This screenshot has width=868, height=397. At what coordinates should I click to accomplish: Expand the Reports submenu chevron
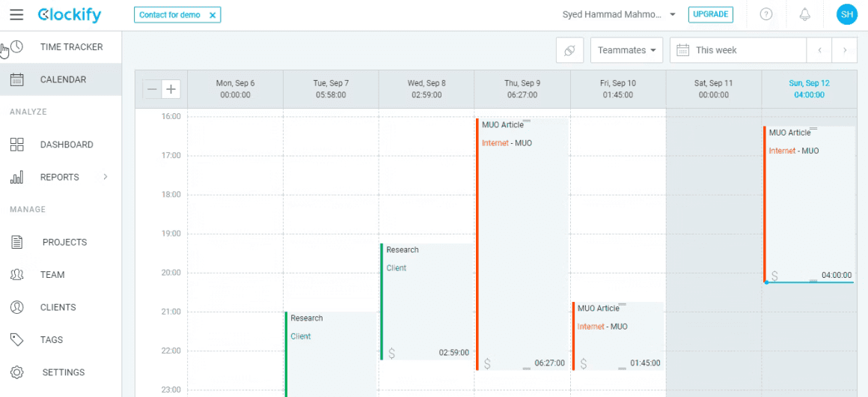106,177
